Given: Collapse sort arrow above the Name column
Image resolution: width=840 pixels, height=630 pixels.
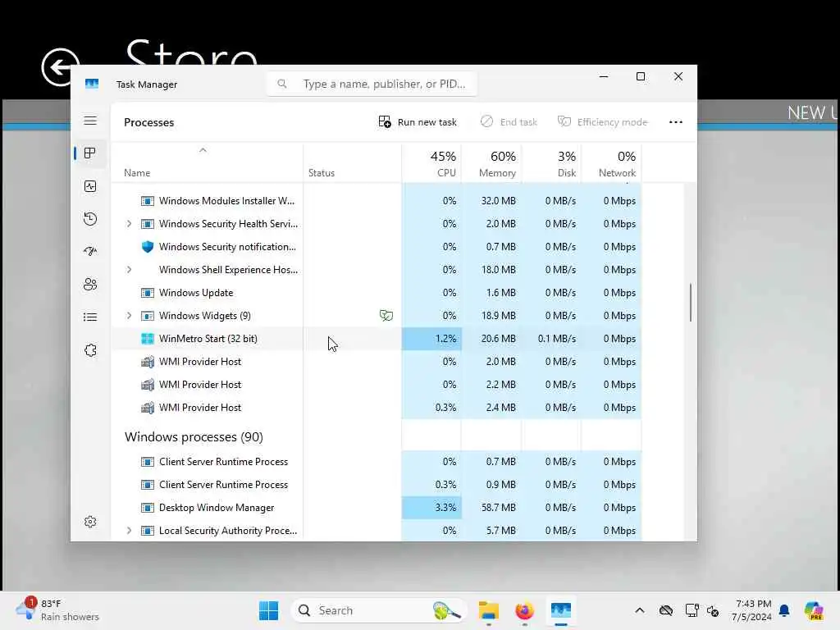Looking at the screenshot, I should 203,151.
